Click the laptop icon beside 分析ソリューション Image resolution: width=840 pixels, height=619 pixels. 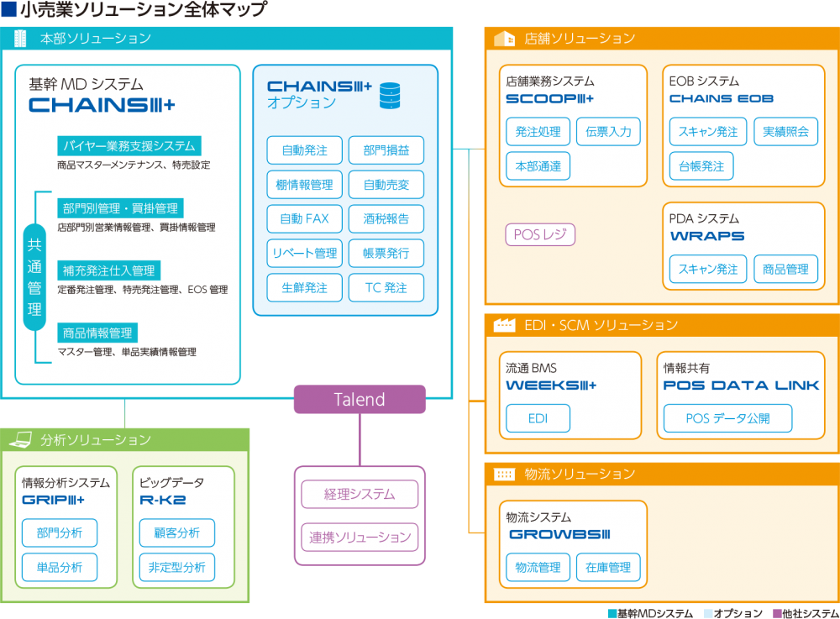click(21, 439)
